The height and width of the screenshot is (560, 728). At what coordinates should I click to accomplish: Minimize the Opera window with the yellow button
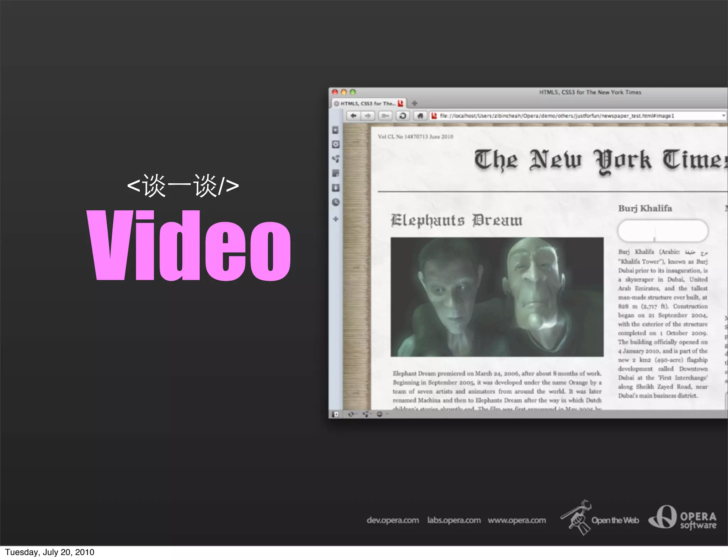point(344,92)
